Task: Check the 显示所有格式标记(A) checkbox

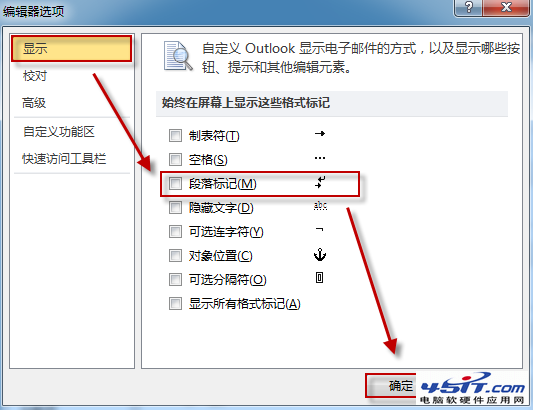Action: 175,303
